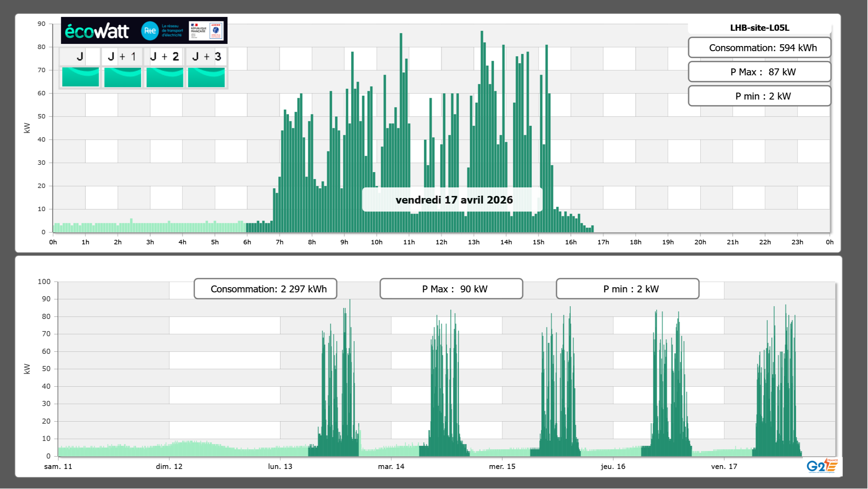Screen dimensions: 868x489
Task: Click the vendredi 17 avril 2026 label
Action: [454, 200]
